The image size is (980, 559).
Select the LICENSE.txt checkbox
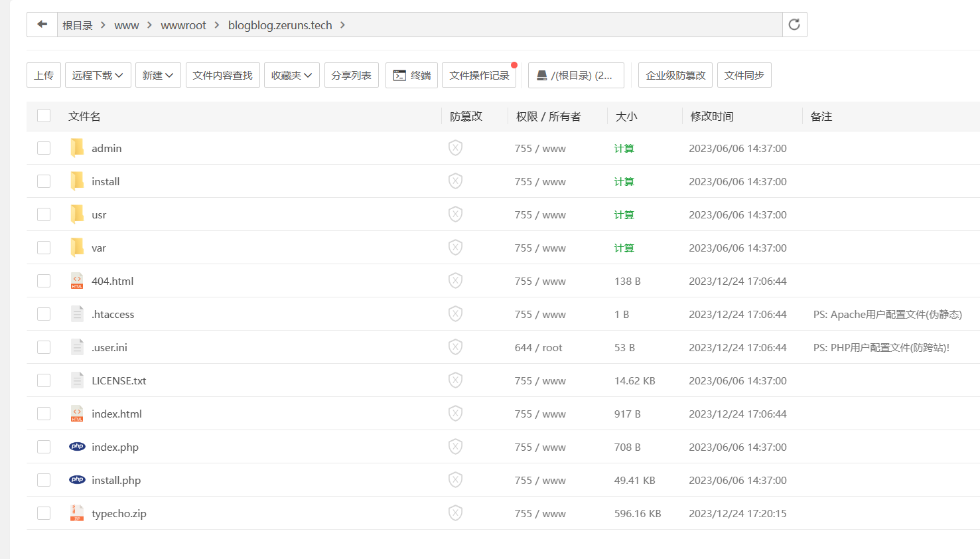(x=44, y=380)
